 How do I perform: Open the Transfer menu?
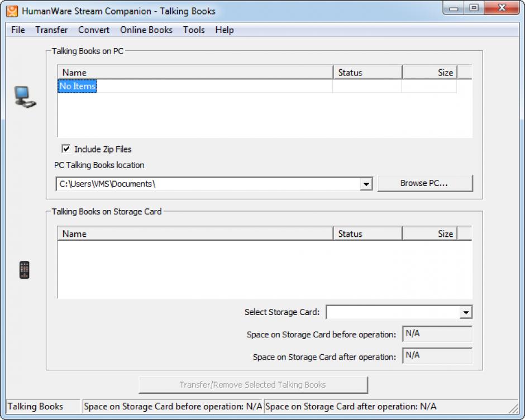click(x=51, y=30)
